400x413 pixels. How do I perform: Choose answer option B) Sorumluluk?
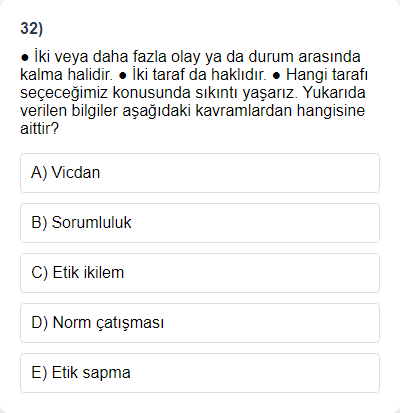[200, 223]
